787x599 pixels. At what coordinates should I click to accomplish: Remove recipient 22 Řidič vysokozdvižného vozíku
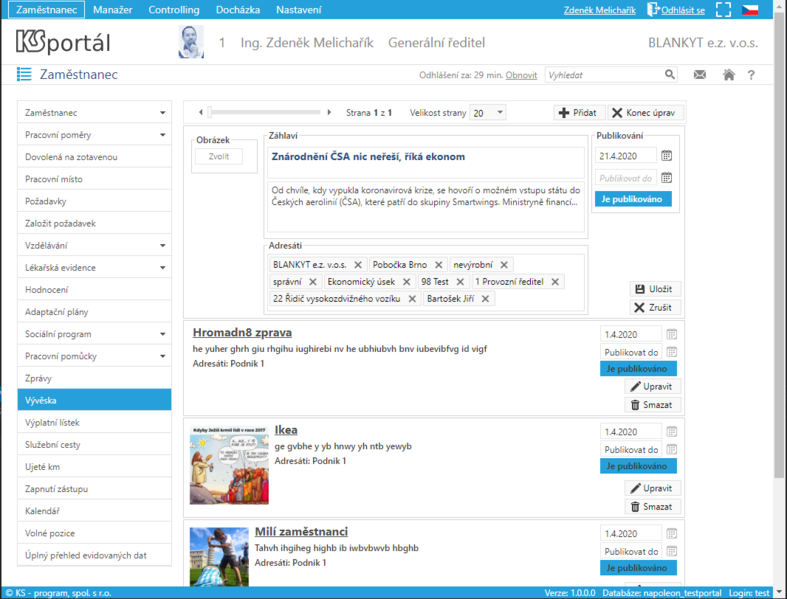pyautogui.click(x=412, y=299)
